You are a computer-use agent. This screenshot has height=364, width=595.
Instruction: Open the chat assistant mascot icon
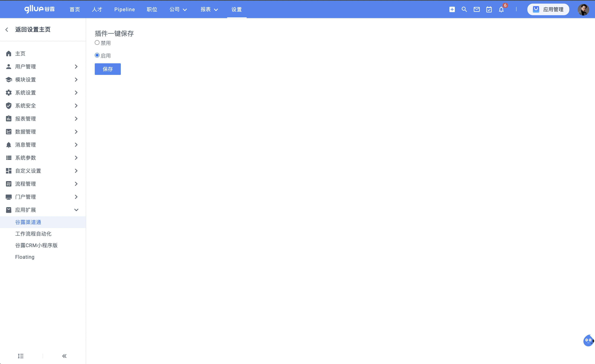[588, 340]
